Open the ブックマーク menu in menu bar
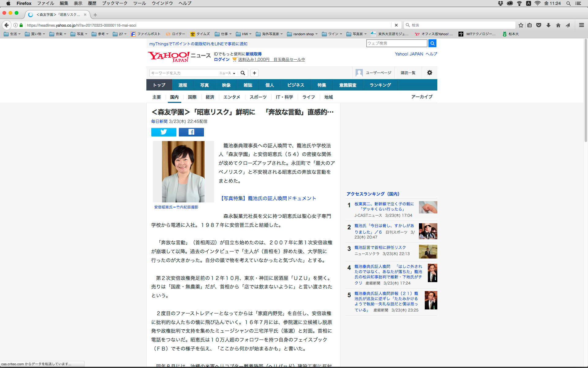Image resolution: width=588 pixels, height=368 pixels. (x=115, y=3)
